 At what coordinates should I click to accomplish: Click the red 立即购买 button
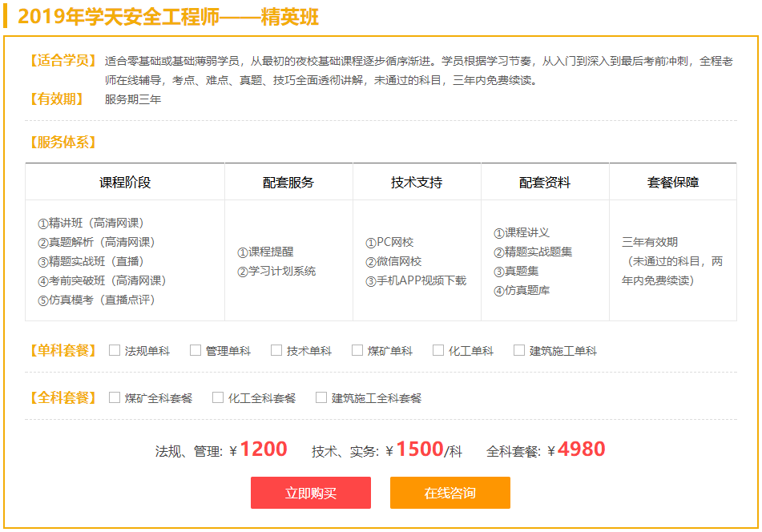(x=311, y=493)
